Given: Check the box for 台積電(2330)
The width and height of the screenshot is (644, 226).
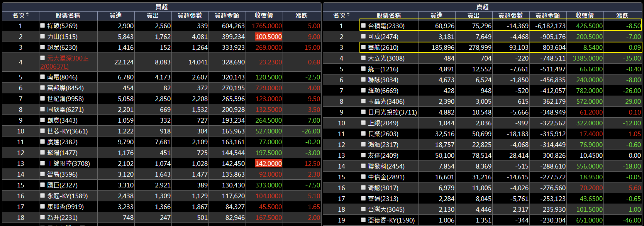Looking at the screenshot, I should coord(363,25).
